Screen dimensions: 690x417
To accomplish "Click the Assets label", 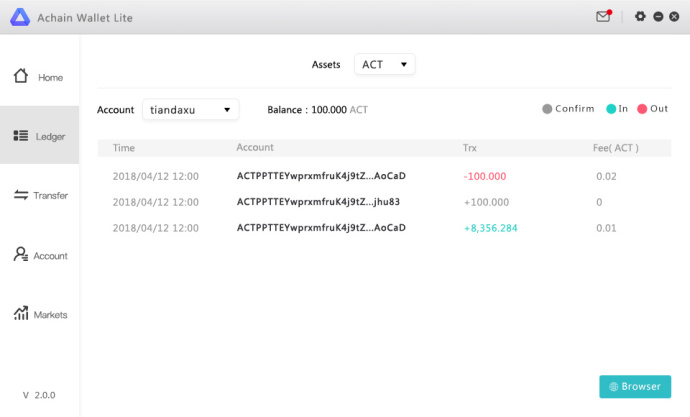I will coord(326,65).
